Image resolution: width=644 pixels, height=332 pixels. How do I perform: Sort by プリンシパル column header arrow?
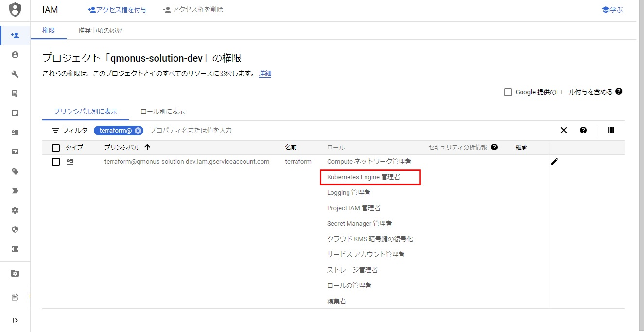147,148
